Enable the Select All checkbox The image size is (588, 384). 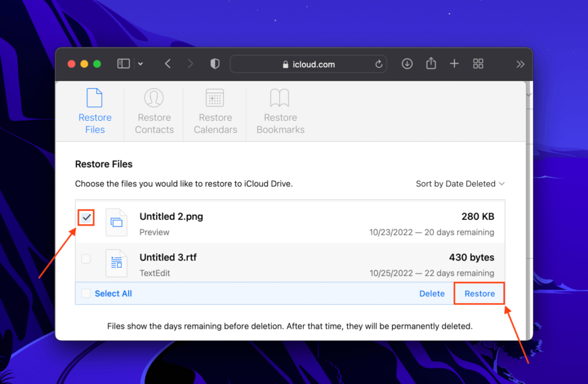(86, 293)
